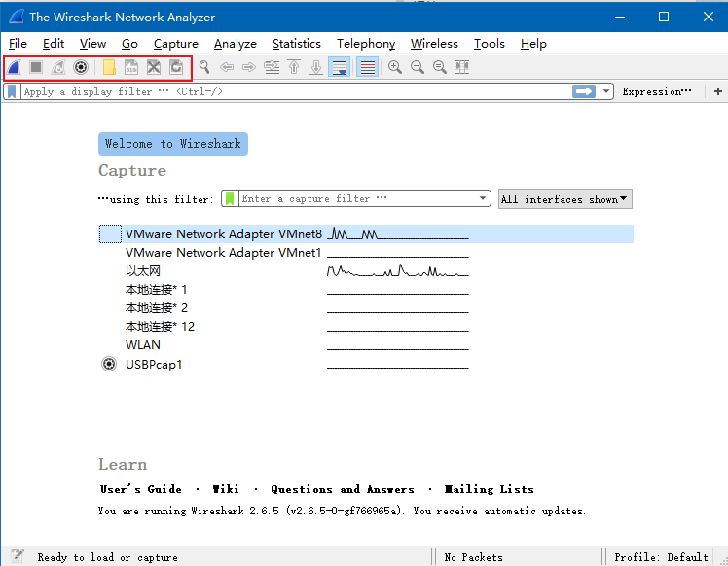Find a packet magnifier icon
Screen dimensions: 728x566
[x=204, y=67]
